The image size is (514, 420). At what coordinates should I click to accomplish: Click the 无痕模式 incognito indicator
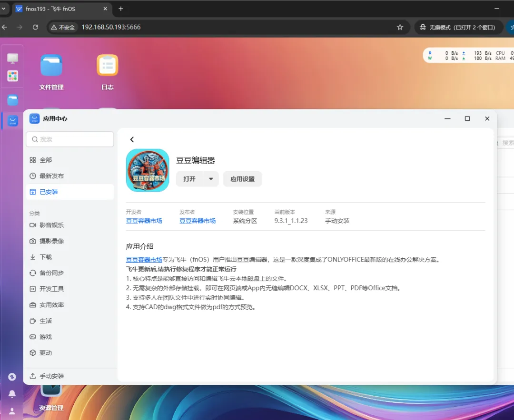point(458,27)
